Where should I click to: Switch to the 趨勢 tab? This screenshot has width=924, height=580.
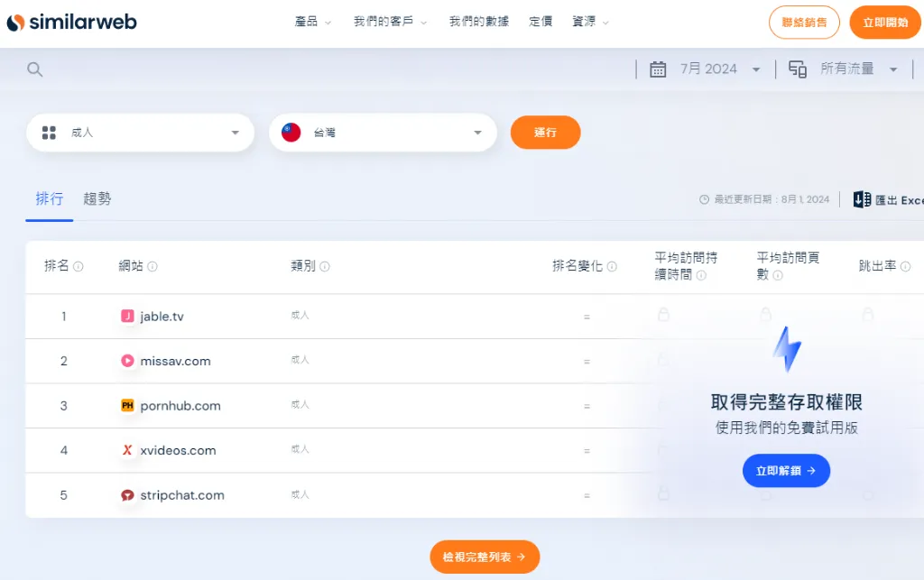[97, 199]
